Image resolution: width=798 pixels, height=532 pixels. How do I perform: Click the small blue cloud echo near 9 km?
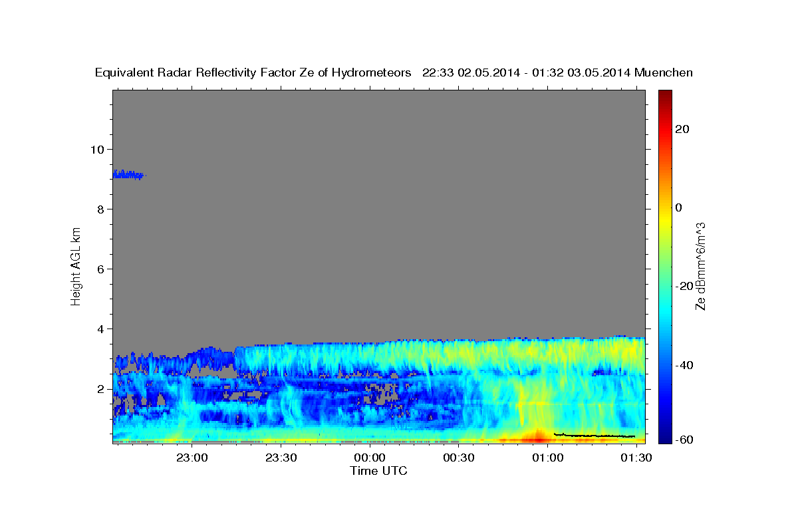(128, 175)
